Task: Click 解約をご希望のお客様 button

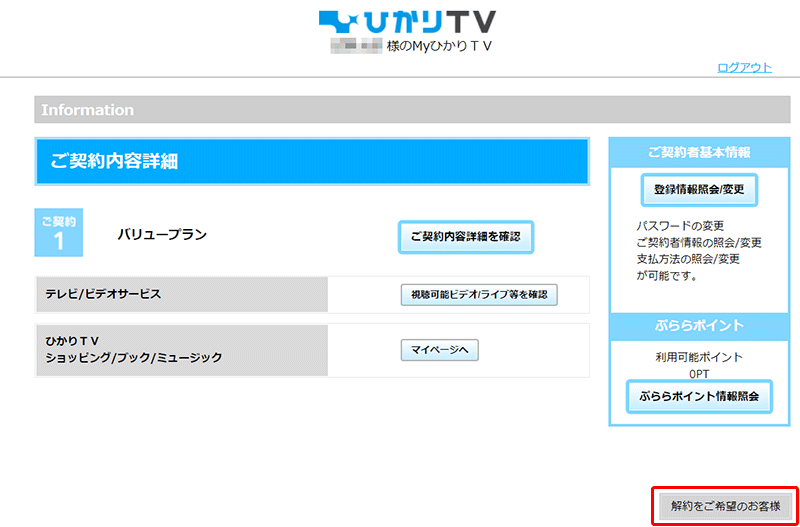Action: click(726, 507)
